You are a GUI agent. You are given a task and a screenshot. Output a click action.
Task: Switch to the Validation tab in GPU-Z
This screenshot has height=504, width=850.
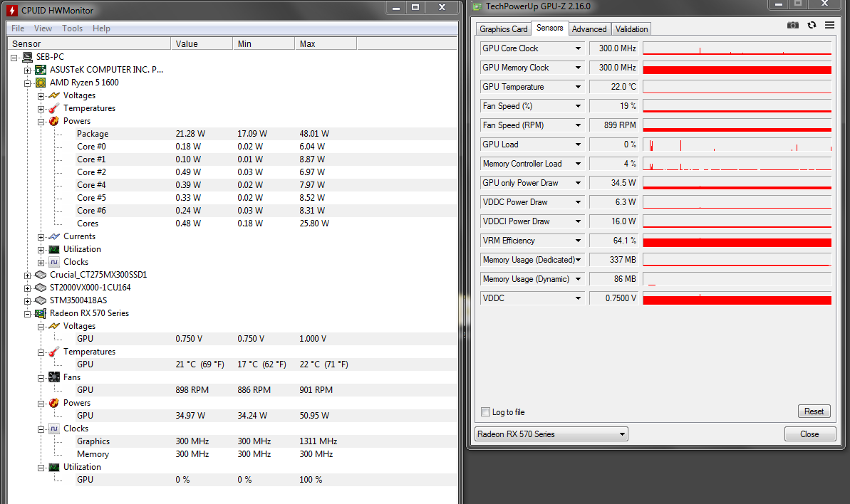pyautogui.click(x=631, y=29)
